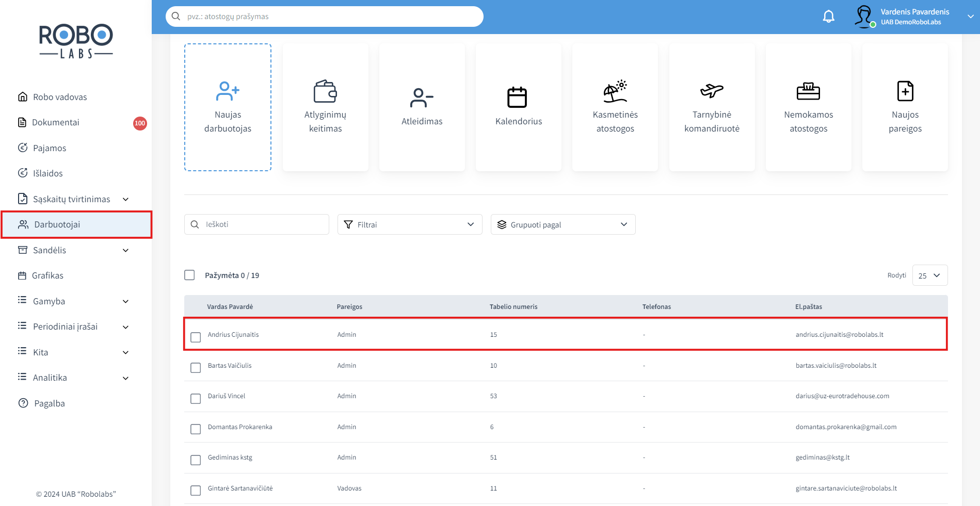Click the Atleidimas remove-user icon

tap(422, 97)
